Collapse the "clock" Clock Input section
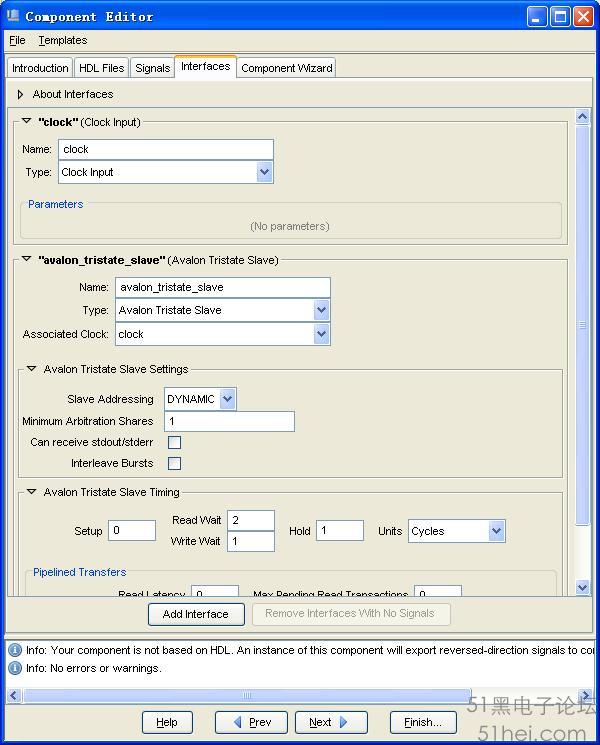The width and height of the screenshot is (600, 745). [x=27, y=122]
